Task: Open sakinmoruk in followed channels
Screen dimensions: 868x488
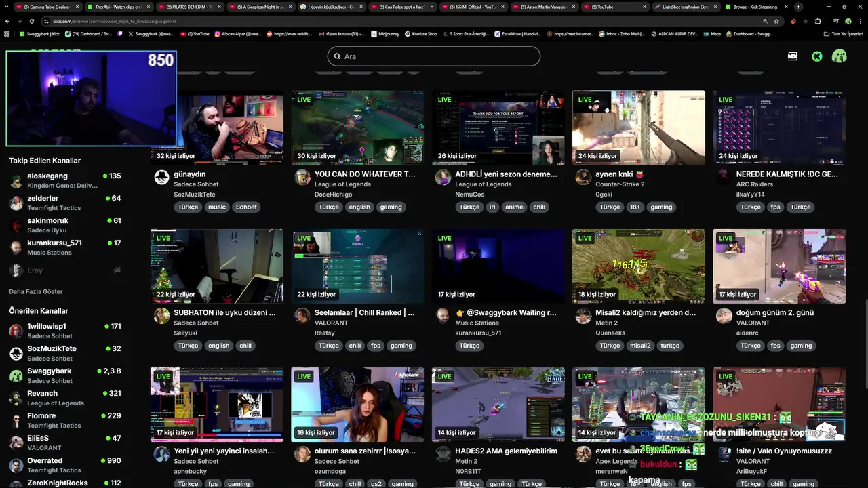Action: (x=66, y=225)
